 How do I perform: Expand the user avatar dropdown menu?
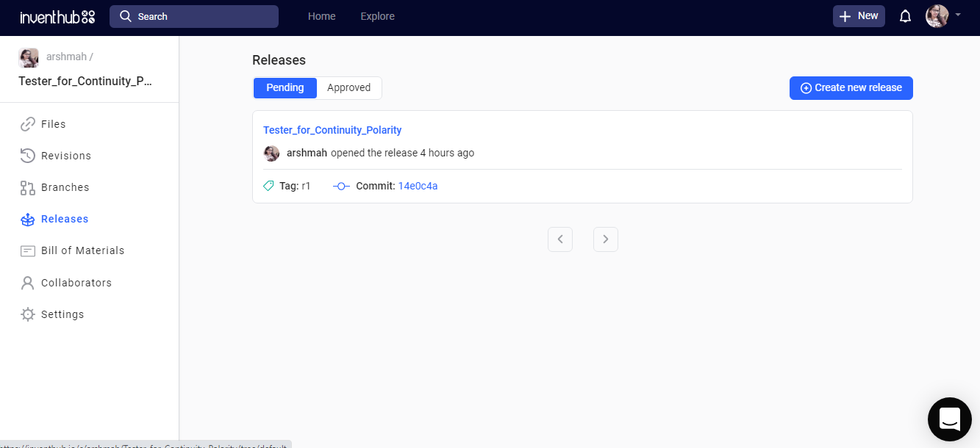tap(943, 16)
